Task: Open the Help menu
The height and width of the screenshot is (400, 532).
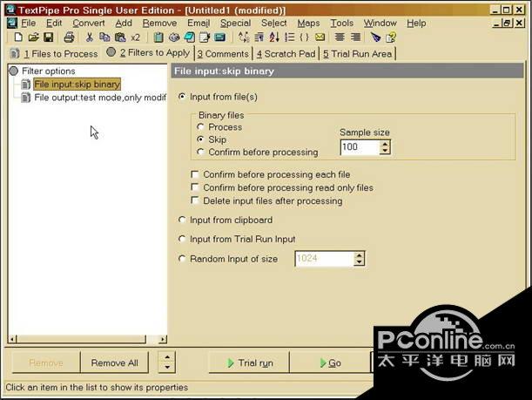Action: pos(416,23)
